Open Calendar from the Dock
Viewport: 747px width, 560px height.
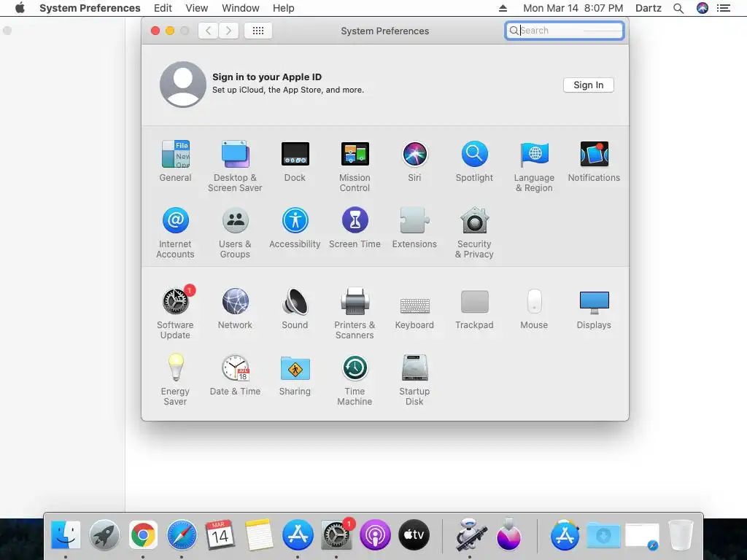click(x=220, y=534)
